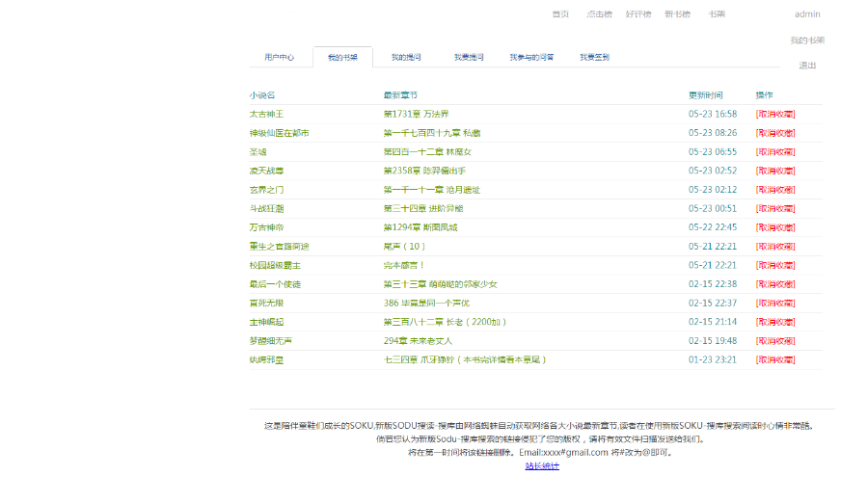Open the novel 校园超级霸主
The image size is (868, 503).
click(275, 265)
